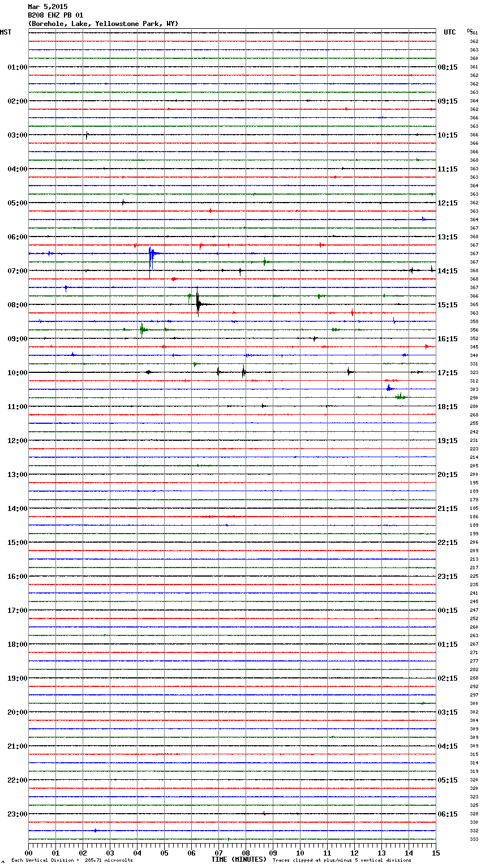Image resolution: width=481 pixels, height=868 pixels.
Task: Click the '06:15' UTC time label
Action: click(x=448, y=814)
